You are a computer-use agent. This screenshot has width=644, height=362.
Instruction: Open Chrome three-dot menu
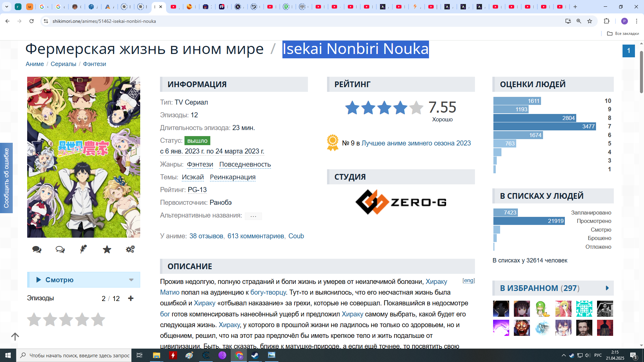(x=637, y=21)
